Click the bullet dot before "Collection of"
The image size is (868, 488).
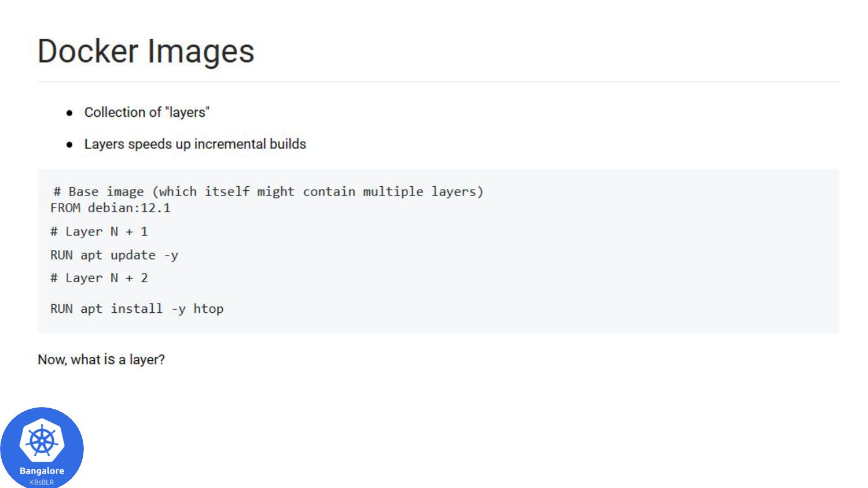69,113
